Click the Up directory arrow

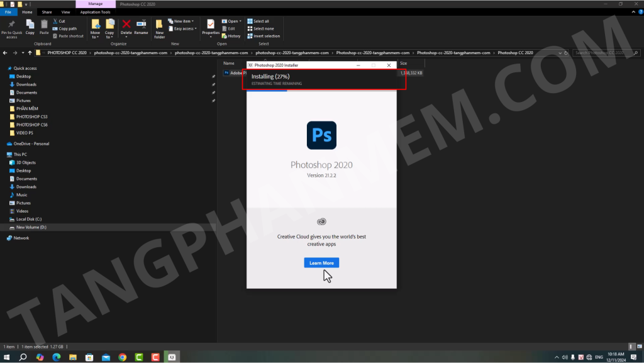(30, 53)
